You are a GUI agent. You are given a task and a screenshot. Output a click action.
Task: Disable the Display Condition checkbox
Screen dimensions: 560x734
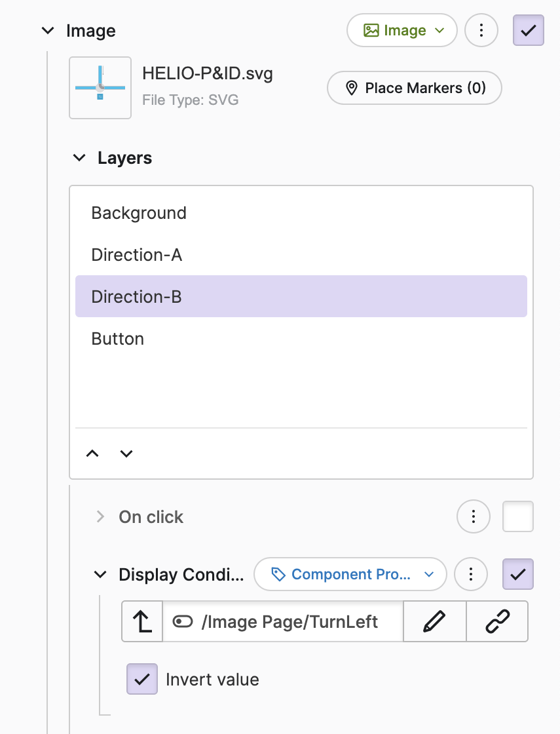coord(517,575)
